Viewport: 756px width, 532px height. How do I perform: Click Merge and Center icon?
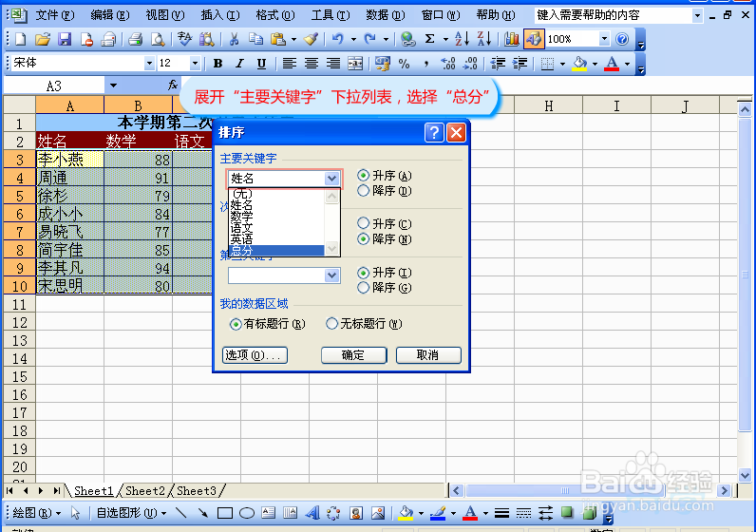(x=355, y=64)
